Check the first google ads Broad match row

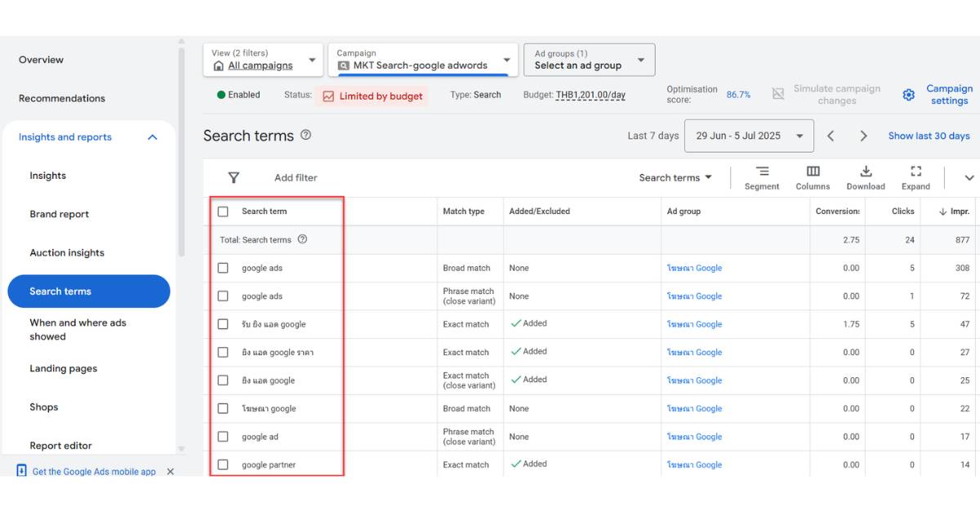(223, 268)
